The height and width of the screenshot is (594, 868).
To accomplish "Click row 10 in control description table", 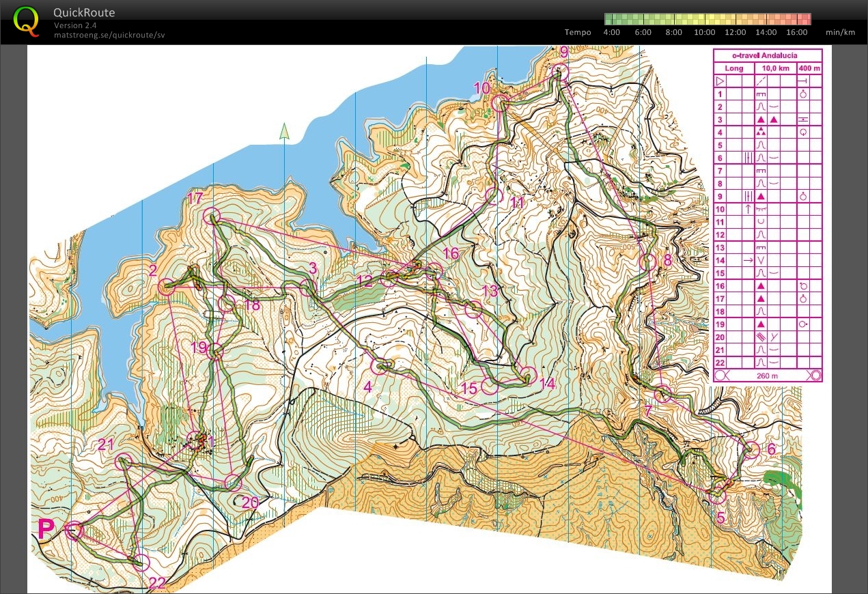I will pyautogui.click(x=768, y=208).
